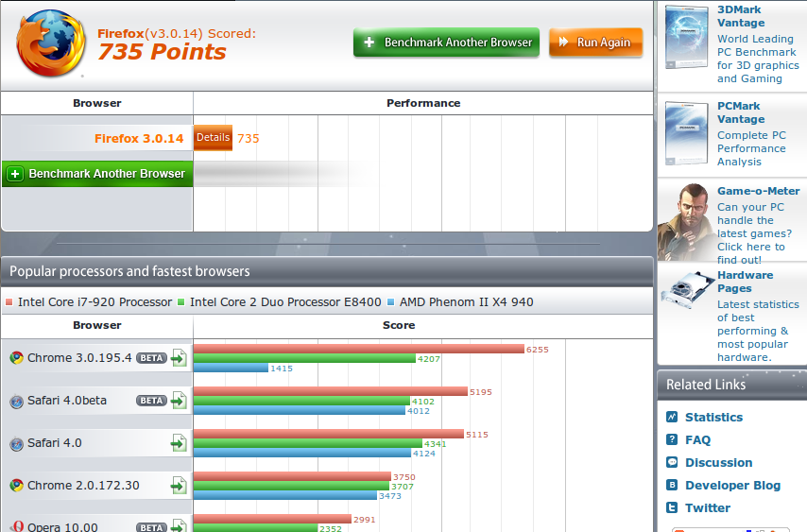
Task: Click red Intel Core i7-920 legend swatch
Action: 9,302
